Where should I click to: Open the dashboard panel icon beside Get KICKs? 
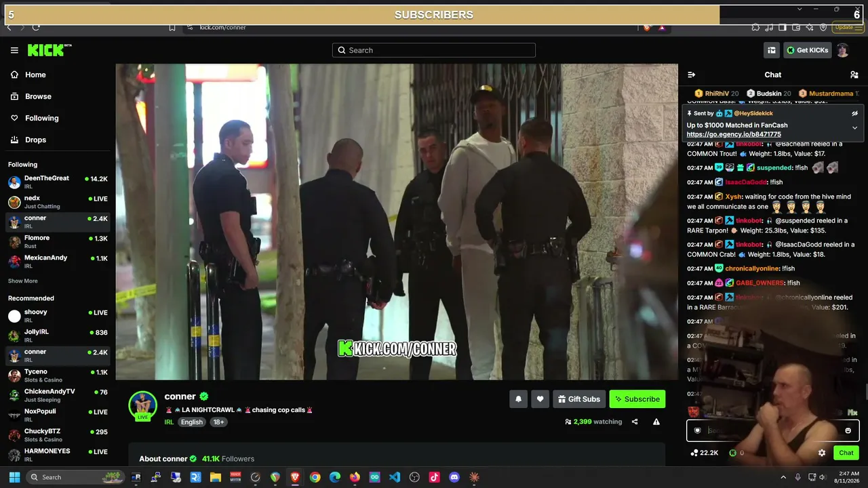pos(772,50)
